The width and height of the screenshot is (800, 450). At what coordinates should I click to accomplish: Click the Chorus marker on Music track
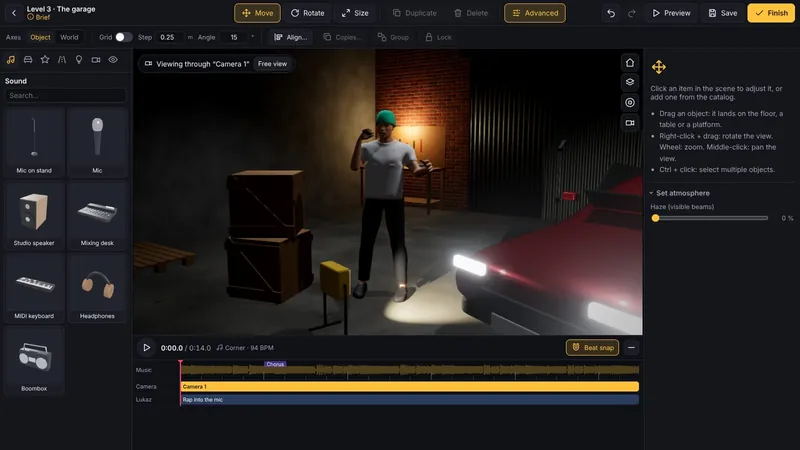coord(275,364)
